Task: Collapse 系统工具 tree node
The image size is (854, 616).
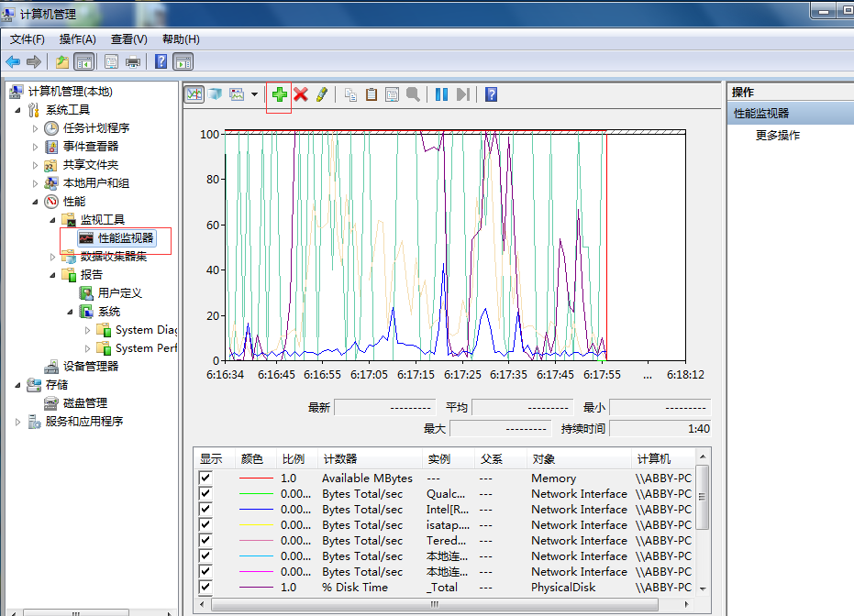Action: tap(18, 110)
